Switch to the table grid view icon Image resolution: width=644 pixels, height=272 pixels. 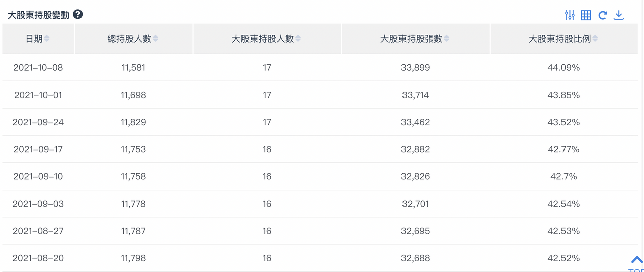tap(586, 15)
